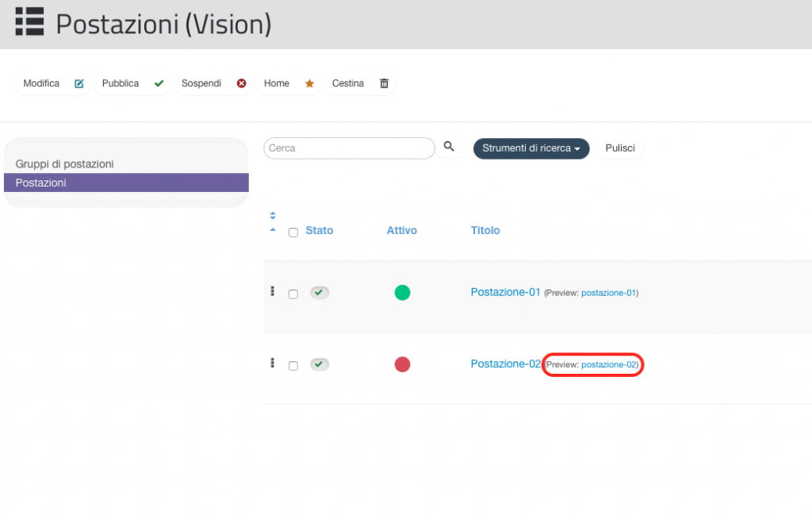Open the postazione-02 preview link
The width and height of the screenshot is (812, 515).
tap(609, 365)
